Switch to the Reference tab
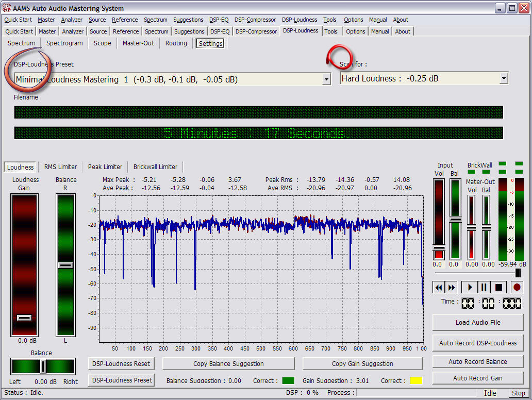 point(126,31)
